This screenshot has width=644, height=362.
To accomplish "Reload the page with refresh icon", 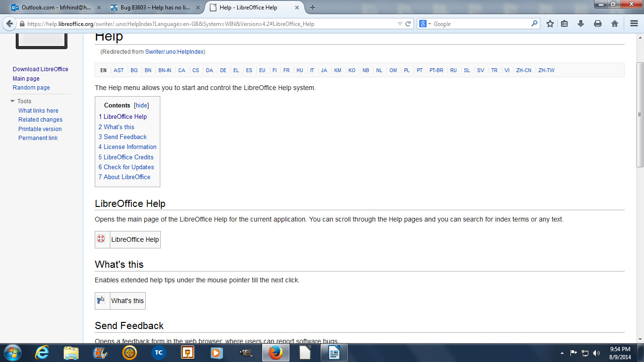I will (408, 24).
